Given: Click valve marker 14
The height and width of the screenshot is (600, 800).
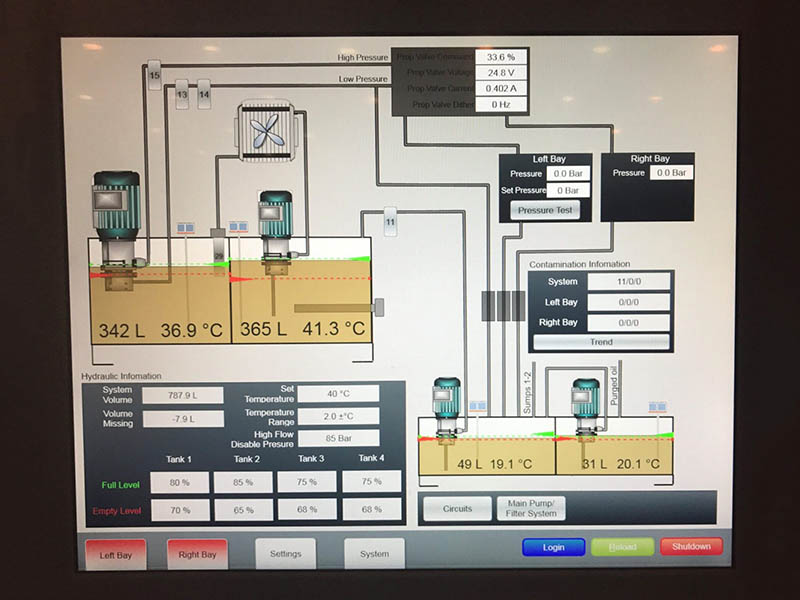Looking at the screenshot, I should (204, 94).
